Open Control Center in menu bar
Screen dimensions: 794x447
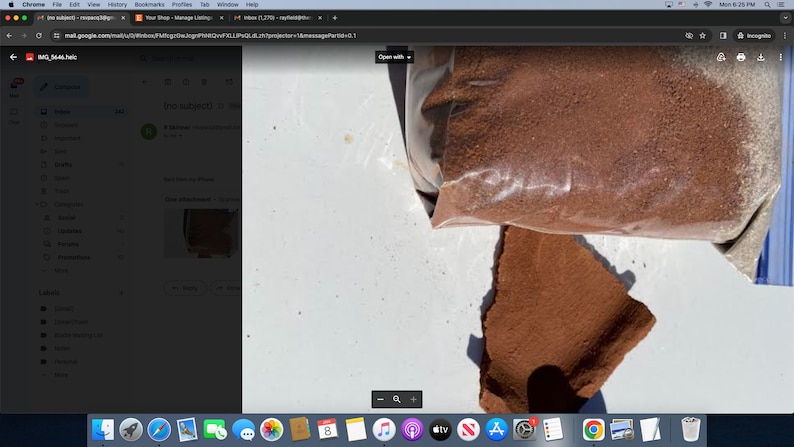781,5
